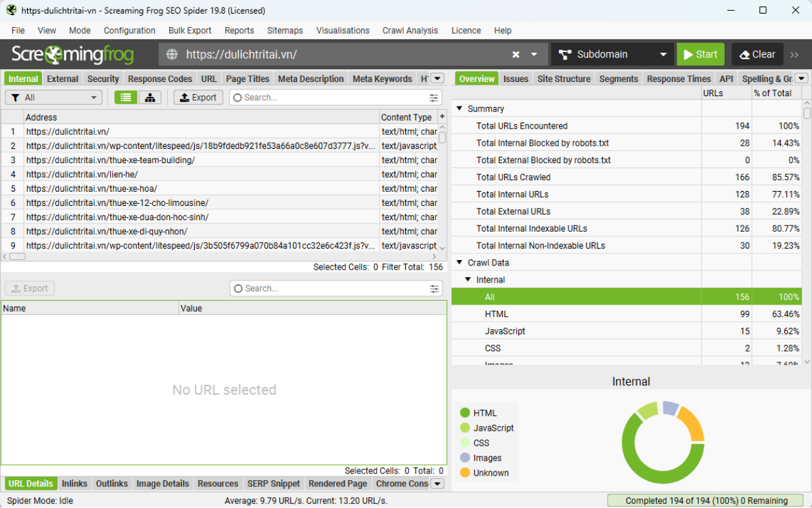
Task: Open the Subdomain crawl scope dropdown
Action: point(612,54)
